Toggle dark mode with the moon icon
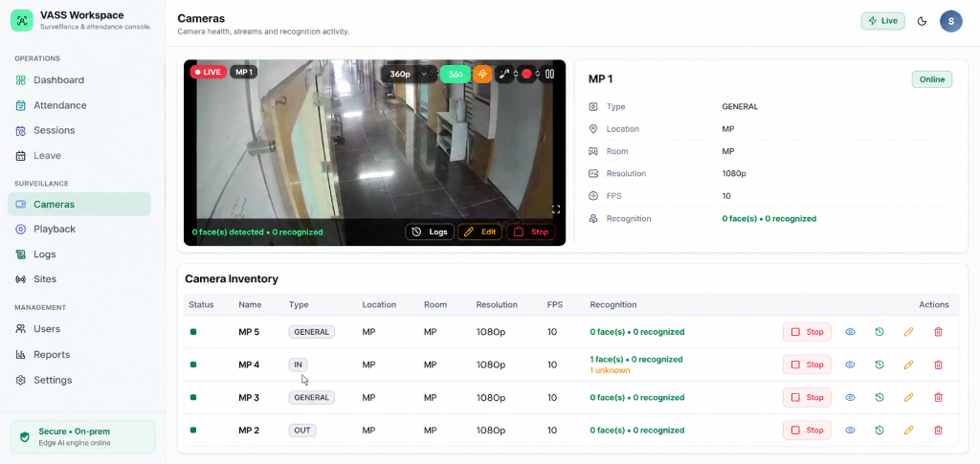 pyautogui.click(x=922, y=21)
